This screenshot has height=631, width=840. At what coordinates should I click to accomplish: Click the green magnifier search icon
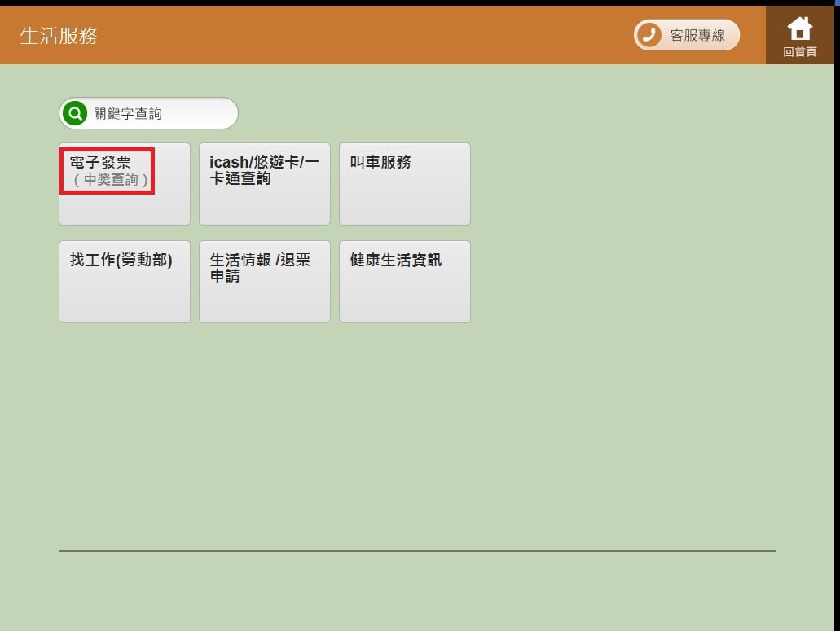(x=75, y=113)
